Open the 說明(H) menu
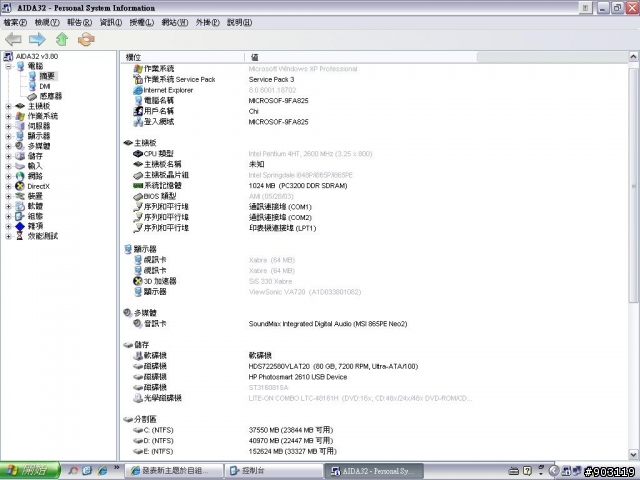The height and width of the screenshot is (480, 640). pos(239,22)
